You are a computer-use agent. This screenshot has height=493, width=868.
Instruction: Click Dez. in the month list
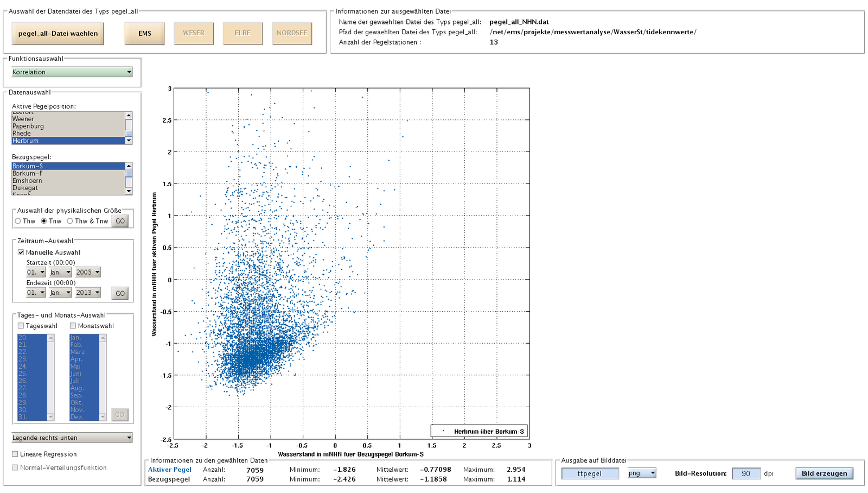pos(84,417)
